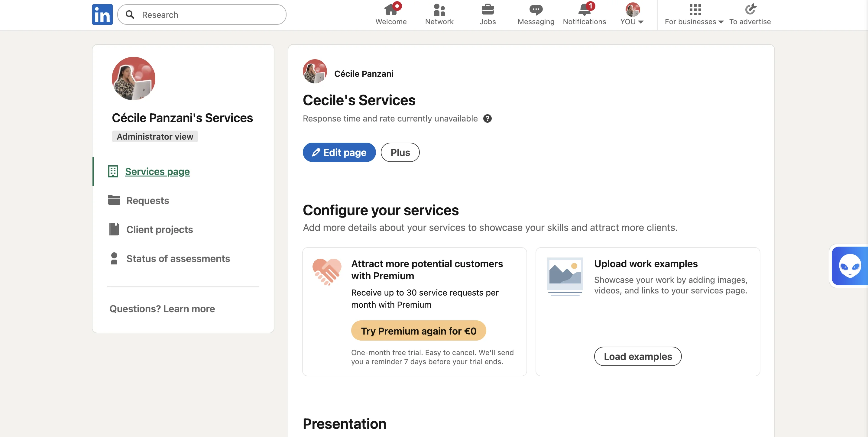
Task: Click the large sidebar profile photo
Action: click(x=134, y=79)
